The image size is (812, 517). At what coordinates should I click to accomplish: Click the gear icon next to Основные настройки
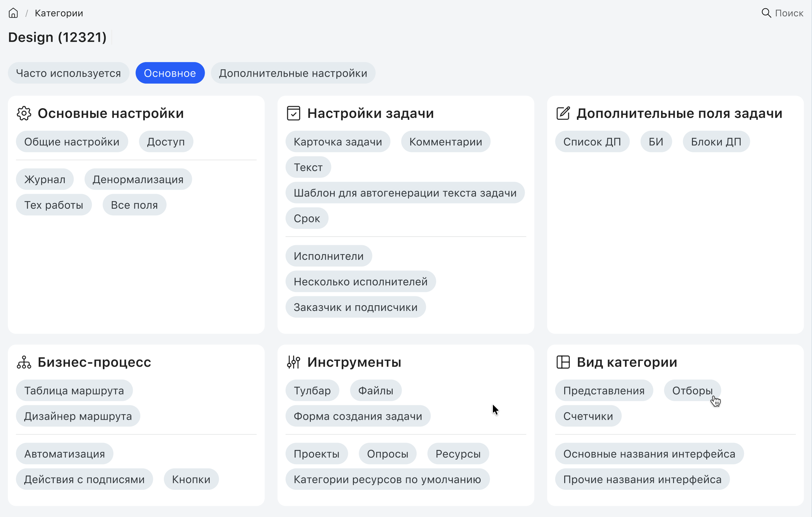pos(24,113)
